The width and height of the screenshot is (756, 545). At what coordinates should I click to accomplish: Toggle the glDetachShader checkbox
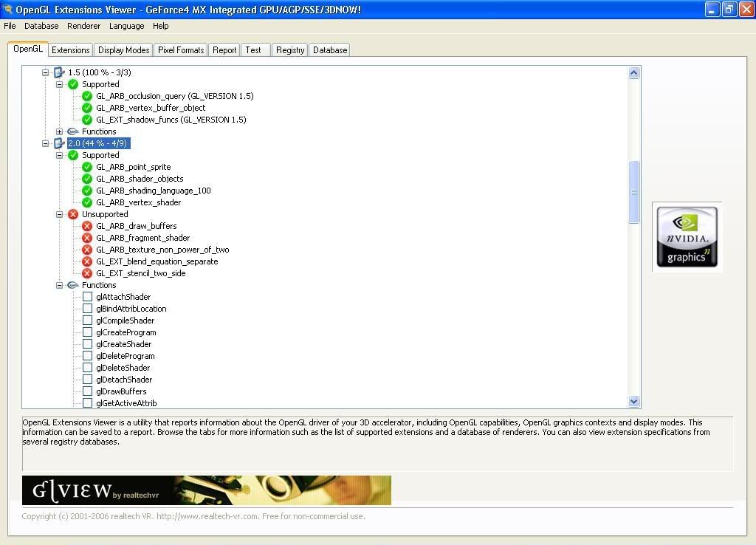click(x=87, y=380)
